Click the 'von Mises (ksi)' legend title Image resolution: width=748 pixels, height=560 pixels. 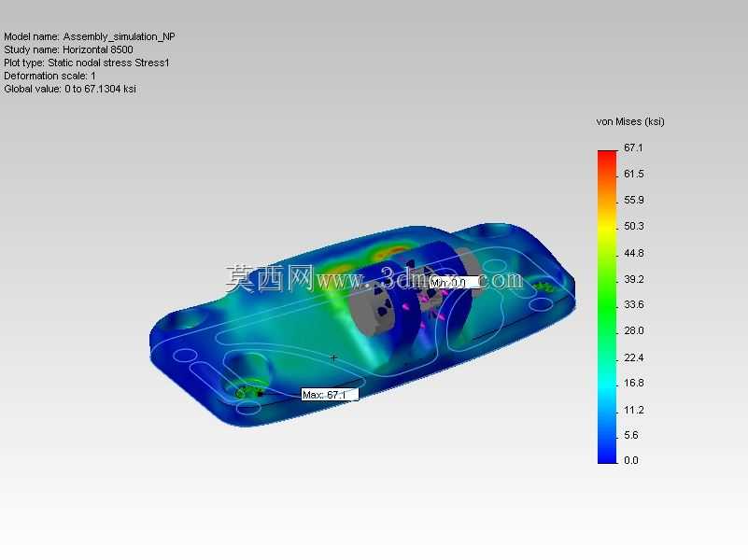click(630, 121)
